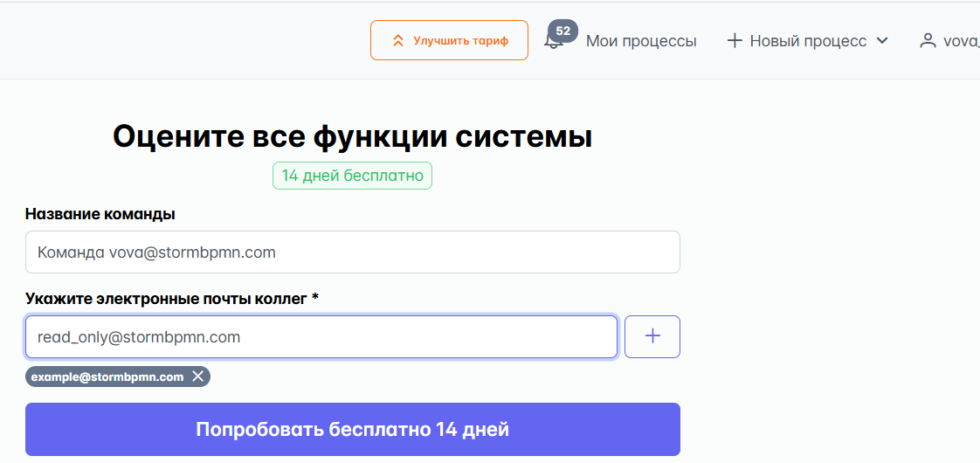
Task: Click the 14 дней бесплатно badge
Action: pos(352,176)
